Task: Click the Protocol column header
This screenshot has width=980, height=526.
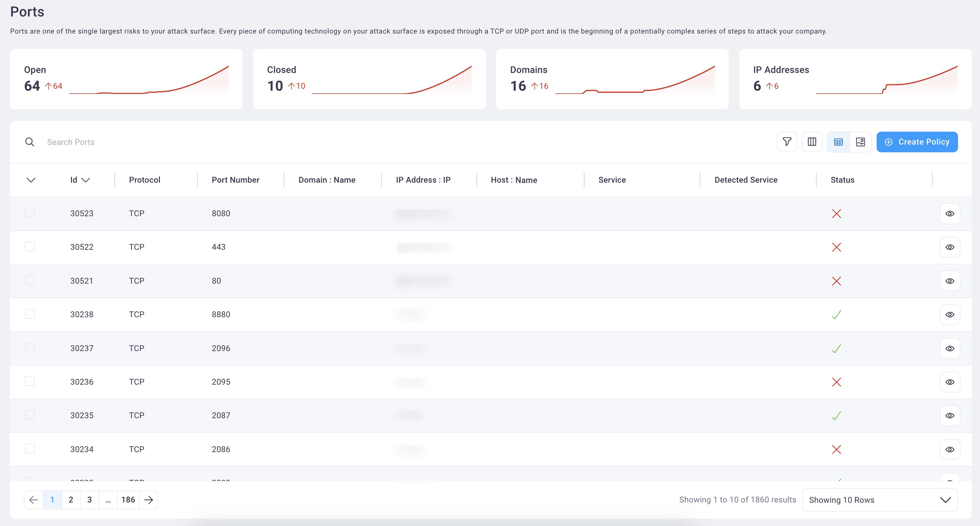Action: coord(145,180)
